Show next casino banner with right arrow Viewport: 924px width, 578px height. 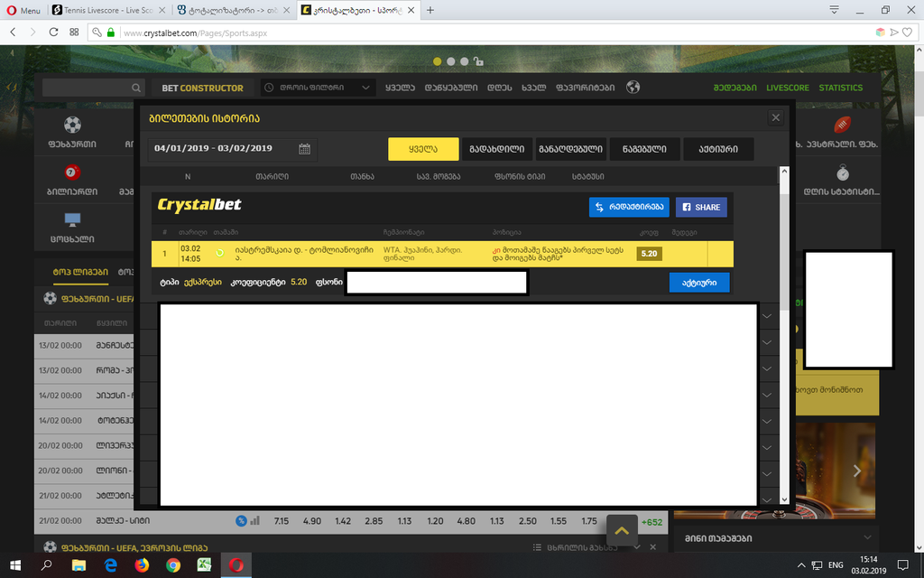point(857,470)
